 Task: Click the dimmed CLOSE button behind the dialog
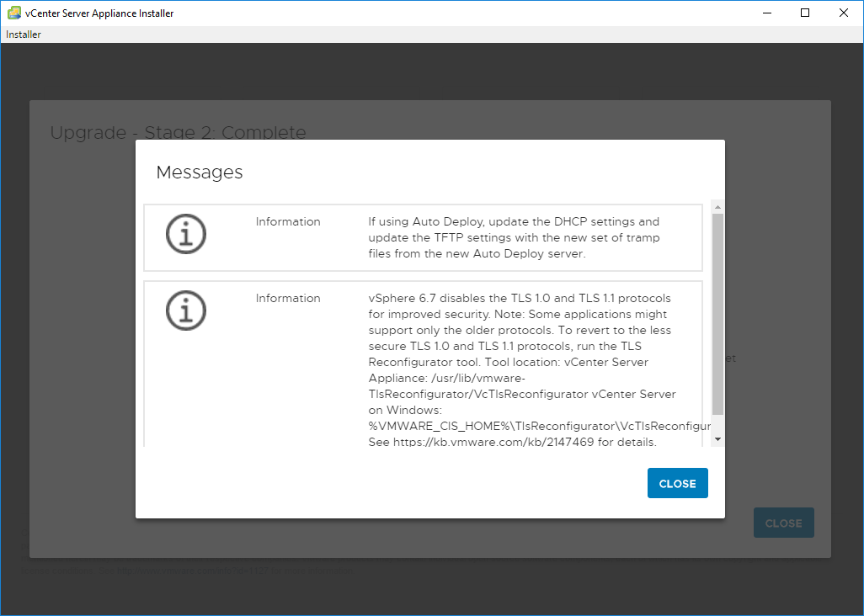(x=783, y=523)
